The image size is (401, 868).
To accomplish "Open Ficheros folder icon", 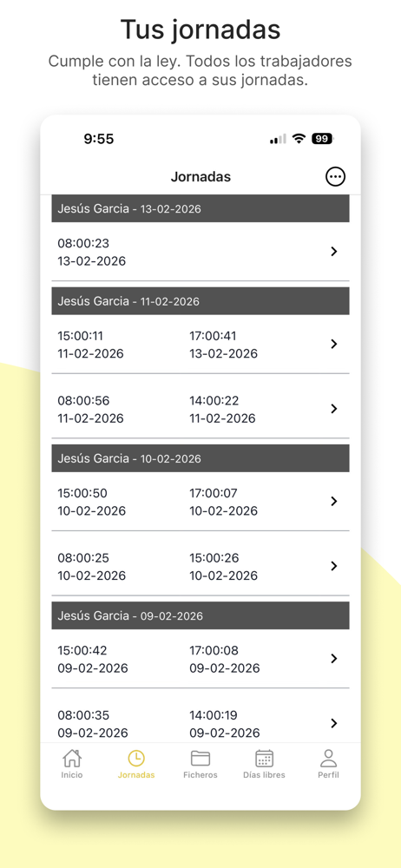I will [x=200, y=758].
